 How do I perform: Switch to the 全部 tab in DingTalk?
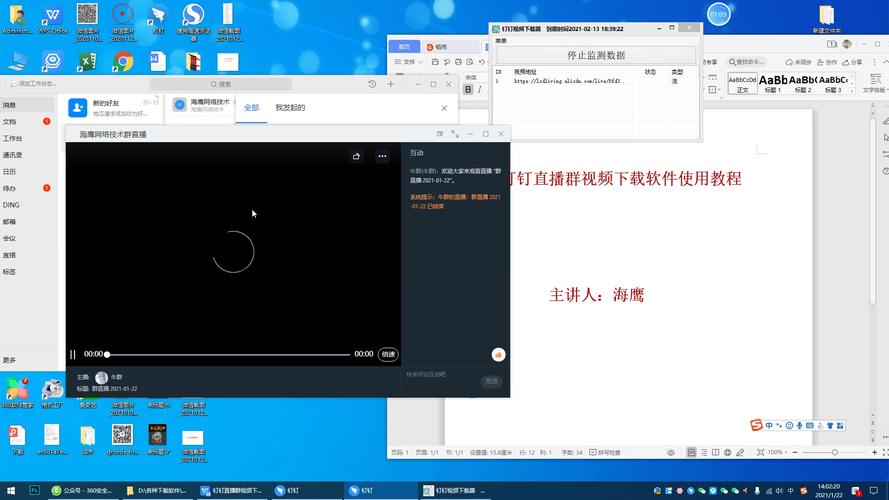click(x=251, y=108)
